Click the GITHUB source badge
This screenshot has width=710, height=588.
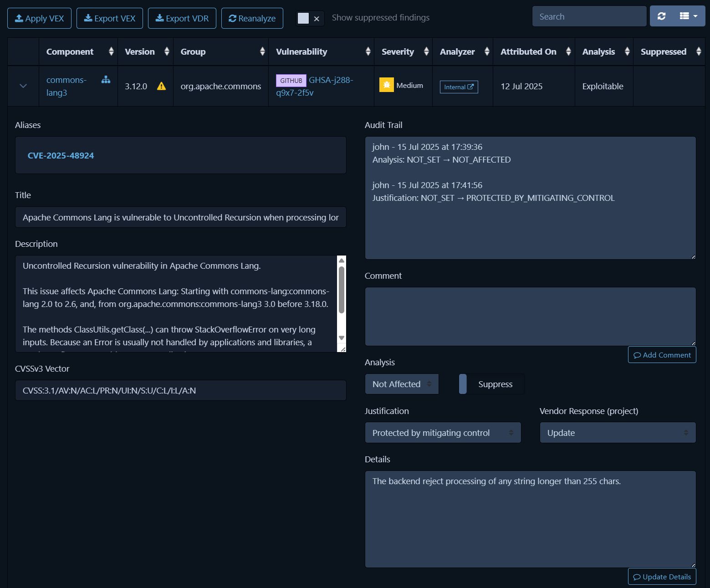pos(291,81)
